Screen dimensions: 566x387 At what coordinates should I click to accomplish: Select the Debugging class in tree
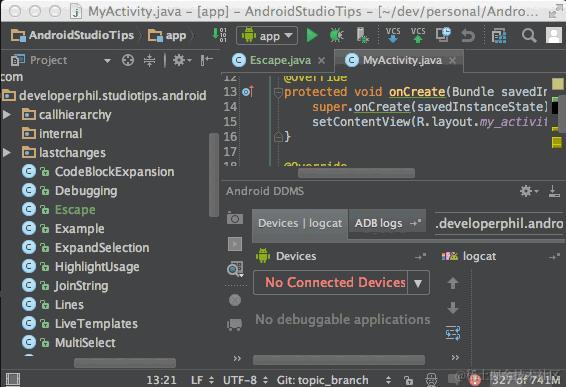(x=86, y=191)
